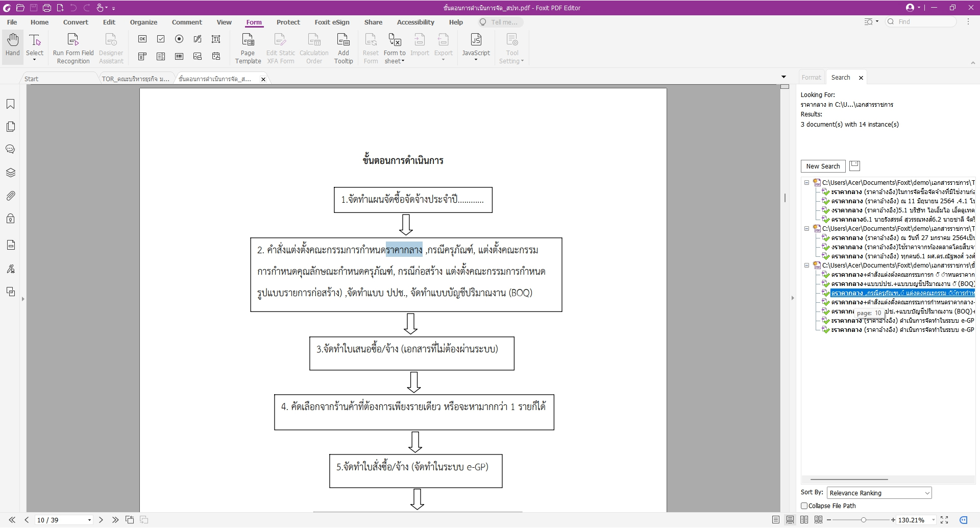Click the New Search button

click(823, 166)
